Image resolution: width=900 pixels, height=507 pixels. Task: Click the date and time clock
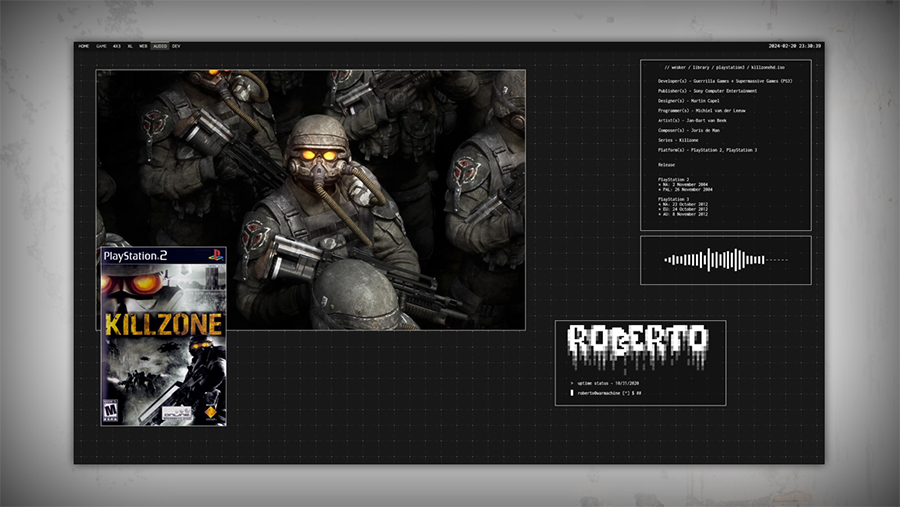click(794, 46)
